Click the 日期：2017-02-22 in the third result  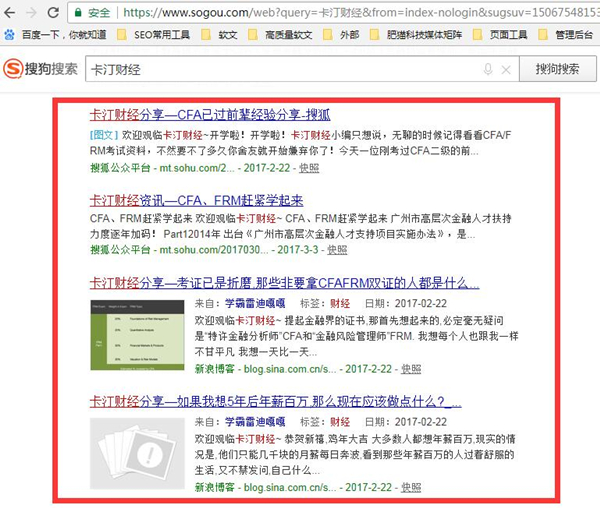click(x=406, y=303)
